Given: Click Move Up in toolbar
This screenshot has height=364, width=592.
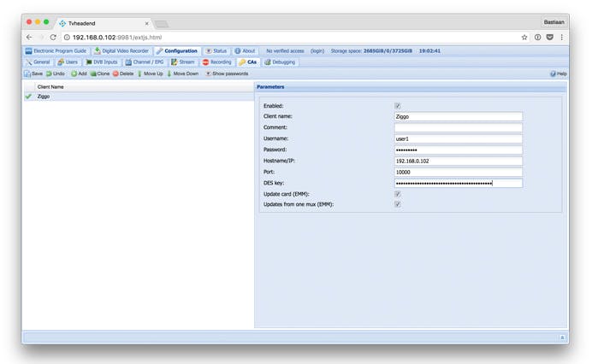Looking at the screenshot, I should pos(151,73).
